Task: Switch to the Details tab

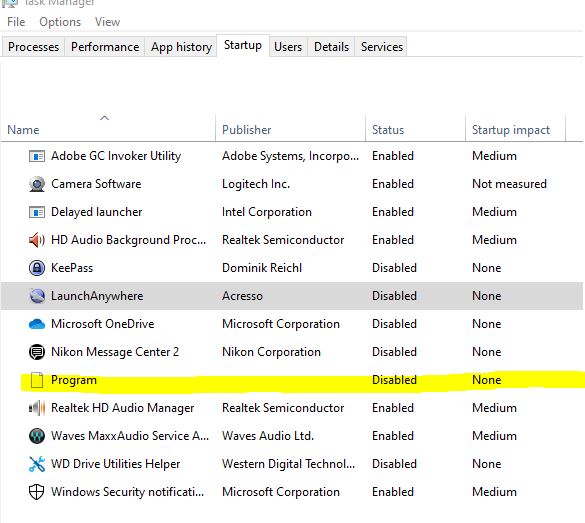Action: coord(331,47)
